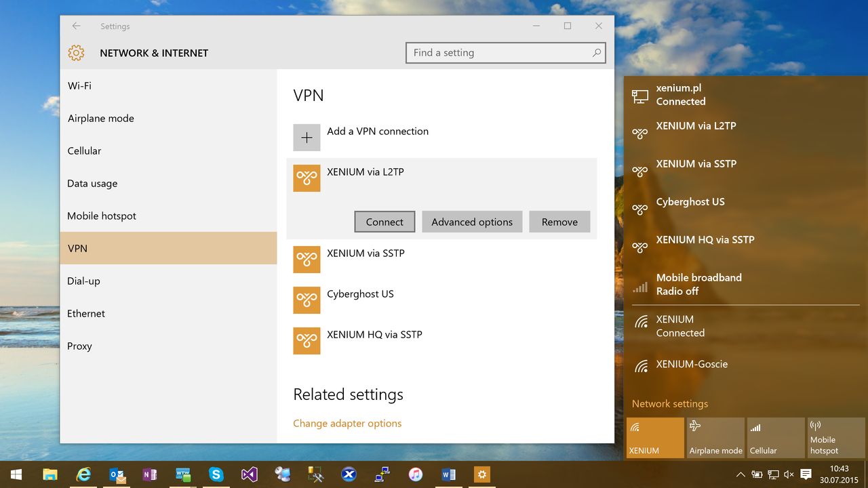Screen dimensions: 868x488
Task: Open Data usage settings category
Action: pyautogui.click(x=168, y=184)
